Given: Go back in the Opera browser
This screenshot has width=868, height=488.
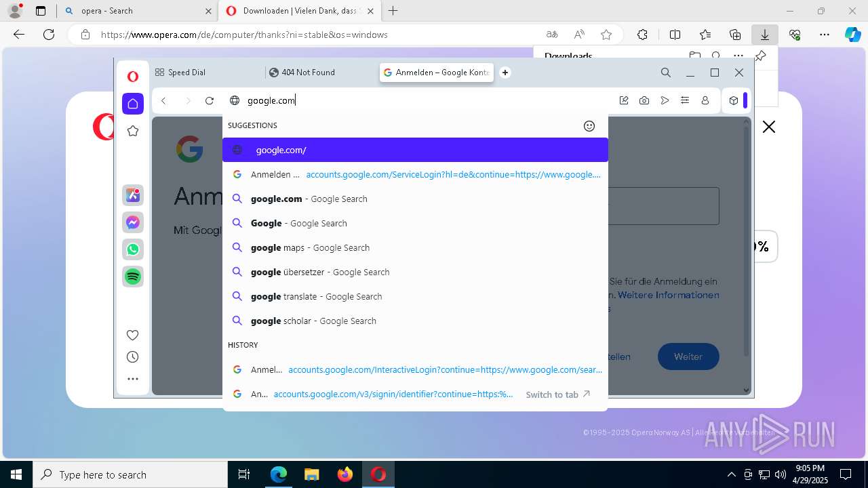Looking at the screenshot, I should (x=163, y=100).
